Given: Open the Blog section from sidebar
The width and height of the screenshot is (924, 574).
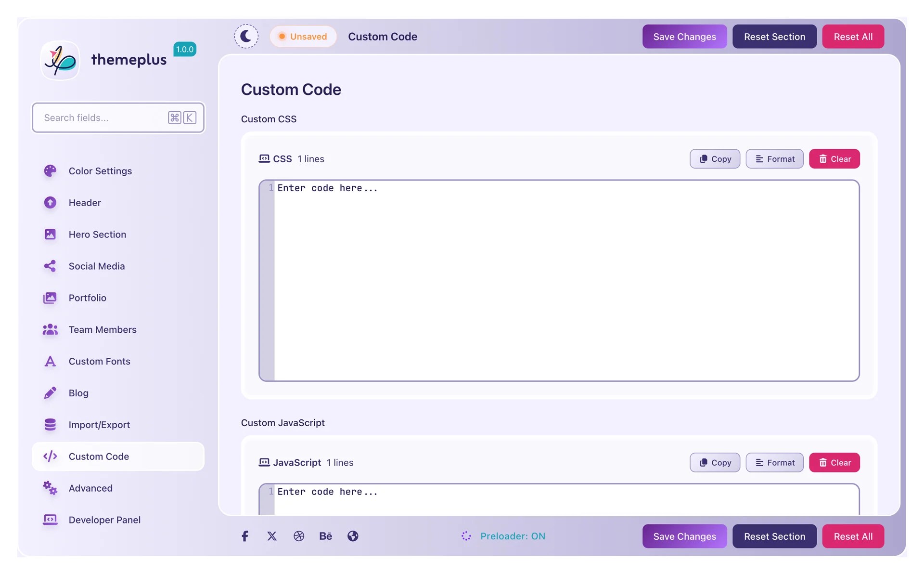Looking at the screenshot, I should pyautogui.click(x=78, y=393).
